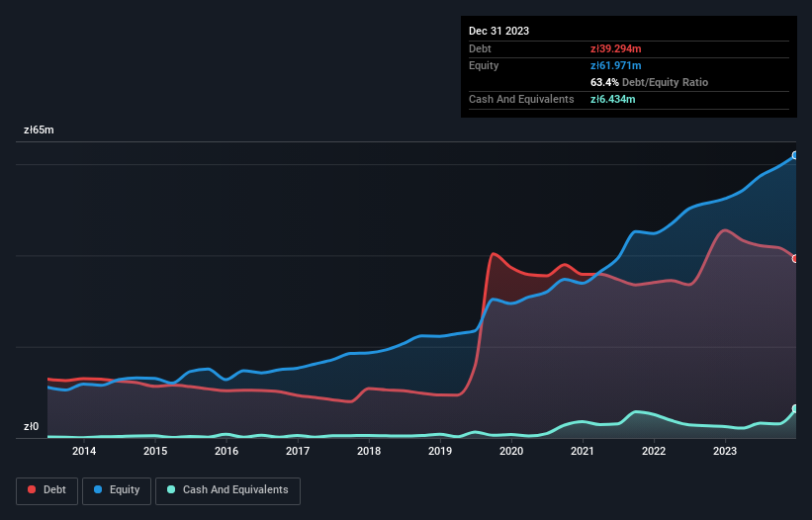The height and width of the screenshot is (520, 812).
Task: Click the 2017 x-axis label
Action: coord(298,451)
